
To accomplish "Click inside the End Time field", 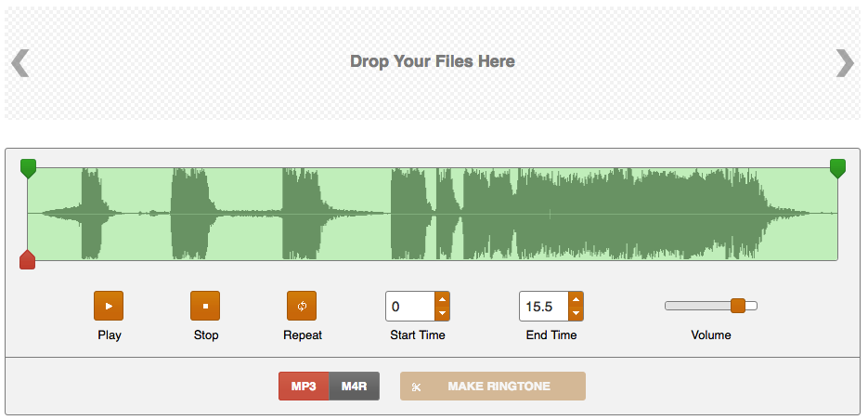I will [544, 307].
